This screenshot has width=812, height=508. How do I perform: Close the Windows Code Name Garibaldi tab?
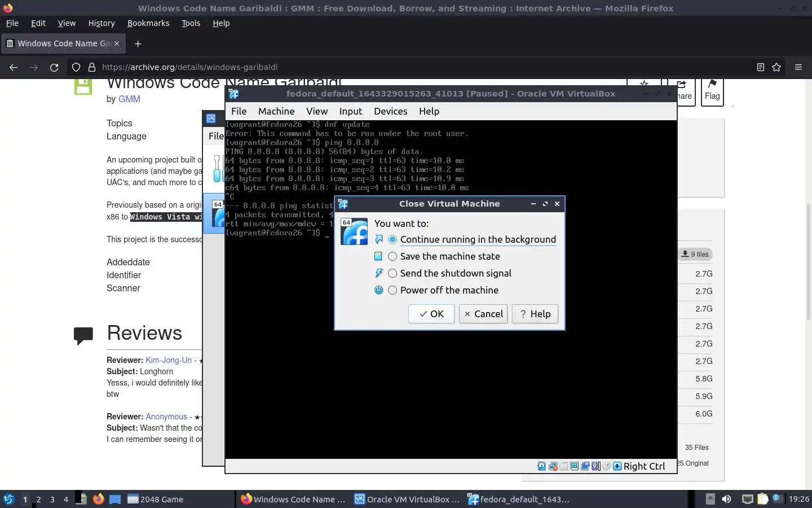point(117,43)
